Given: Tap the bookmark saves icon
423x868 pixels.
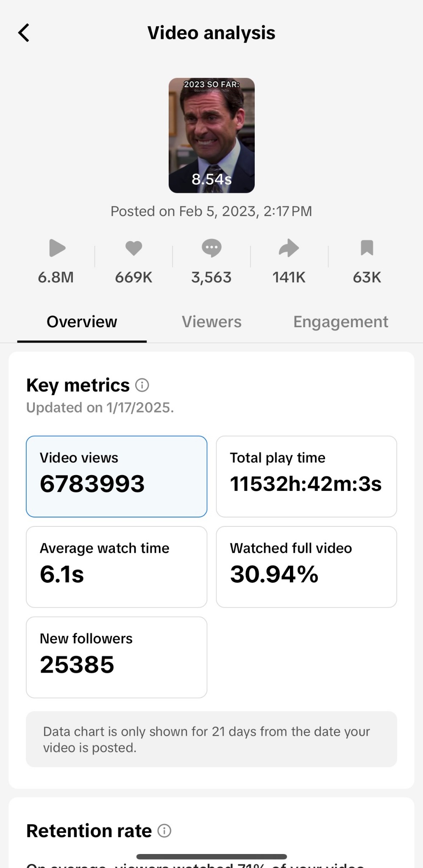Looking at the screenshot, I should point(367,248).
